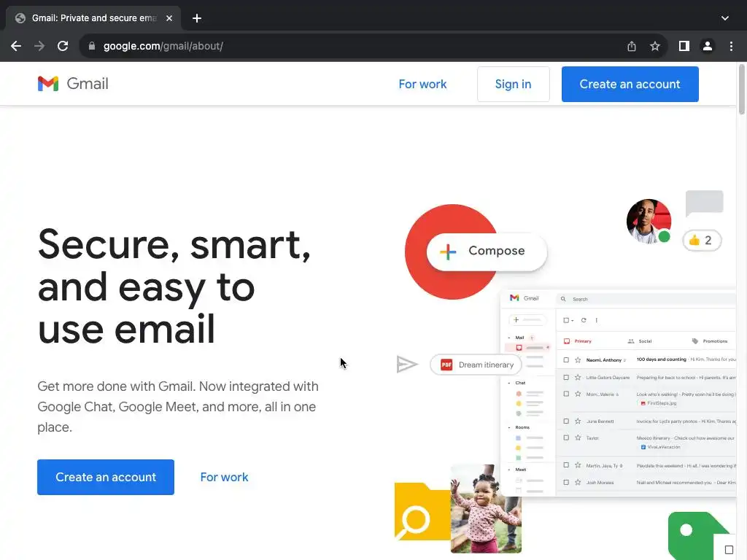Bookmark this page with the star icon
This screenshot has width=747, height=560.
(x=655, y=46)
